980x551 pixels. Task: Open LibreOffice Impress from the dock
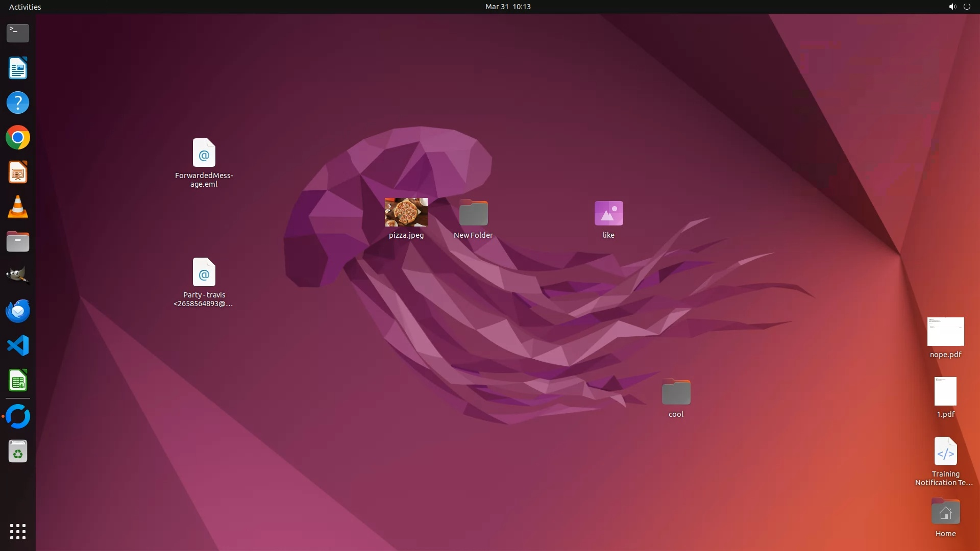pos(18,172)
